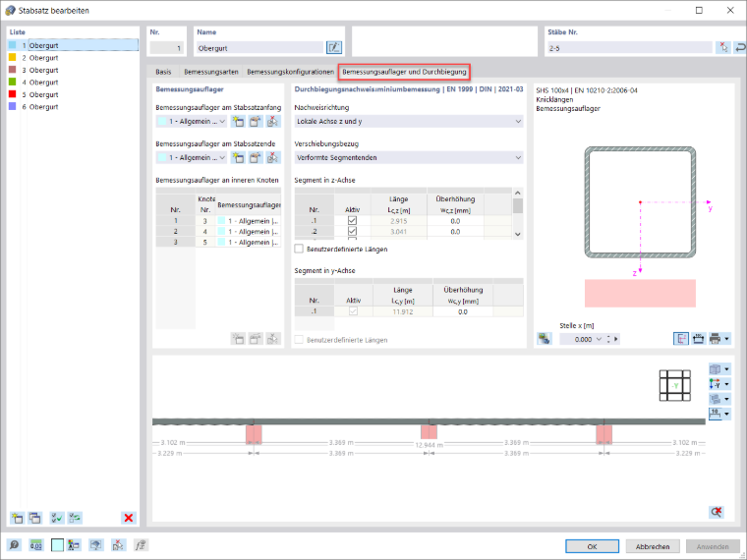The image size is (747, 560).
Task: Edit design support at Stabsatzanfang
Action: (256, 122)
